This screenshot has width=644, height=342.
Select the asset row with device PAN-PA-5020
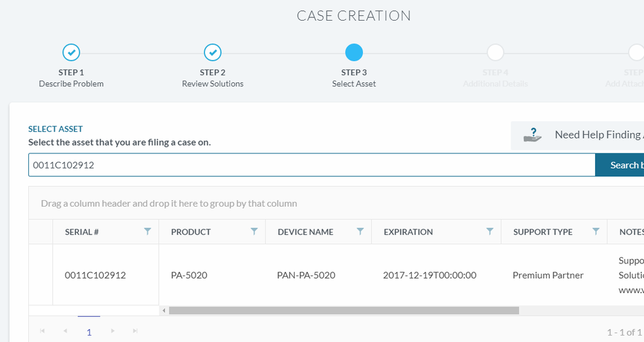[x=306, y=275]
